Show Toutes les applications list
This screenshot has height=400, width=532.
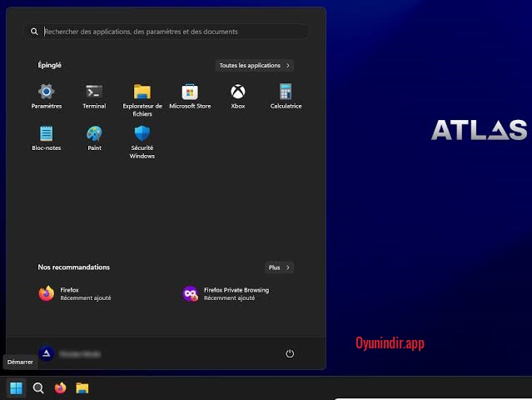[x=255, y=65]
